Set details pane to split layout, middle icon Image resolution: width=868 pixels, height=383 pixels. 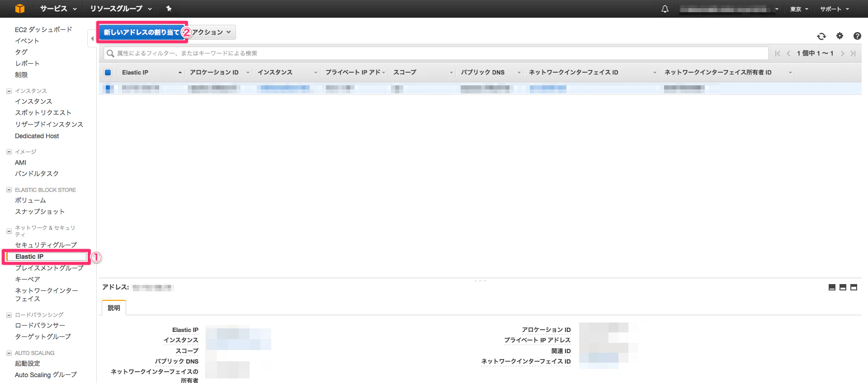[x=843, y=287]
